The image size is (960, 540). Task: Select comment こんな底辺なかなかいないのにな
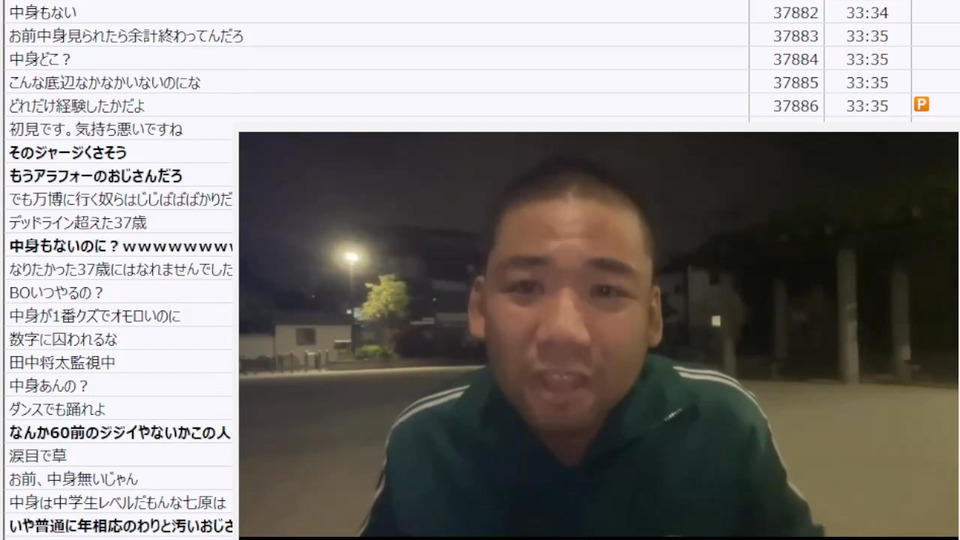click(x=105, y=83)
